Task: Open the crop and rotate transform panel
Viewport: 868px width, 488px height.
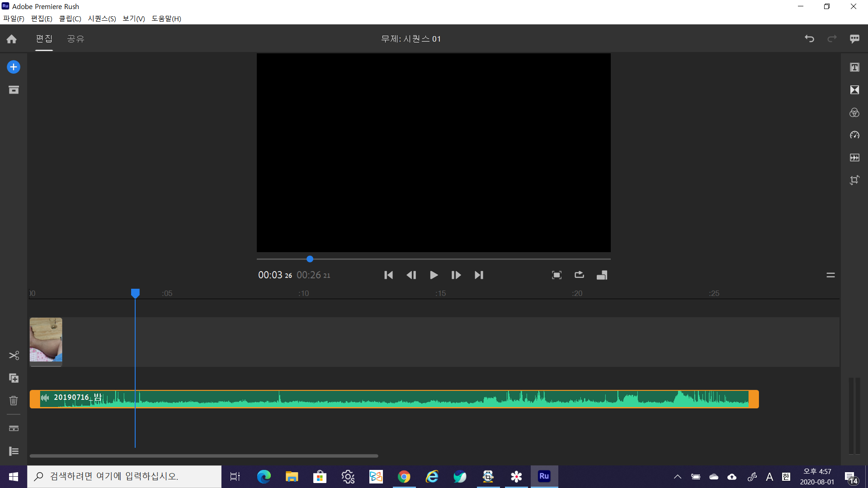Action: tap(854, 180)
